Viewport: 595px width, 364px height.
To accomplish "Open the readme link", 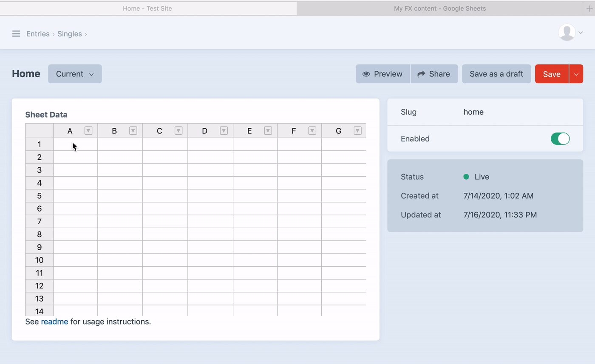I will click(54, 322).
